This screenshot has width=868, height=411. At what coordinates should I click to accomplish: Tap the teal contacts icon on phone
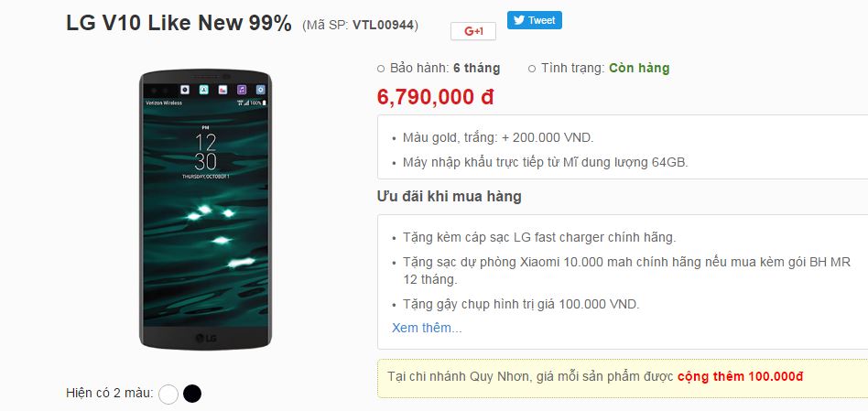[203, 89]
